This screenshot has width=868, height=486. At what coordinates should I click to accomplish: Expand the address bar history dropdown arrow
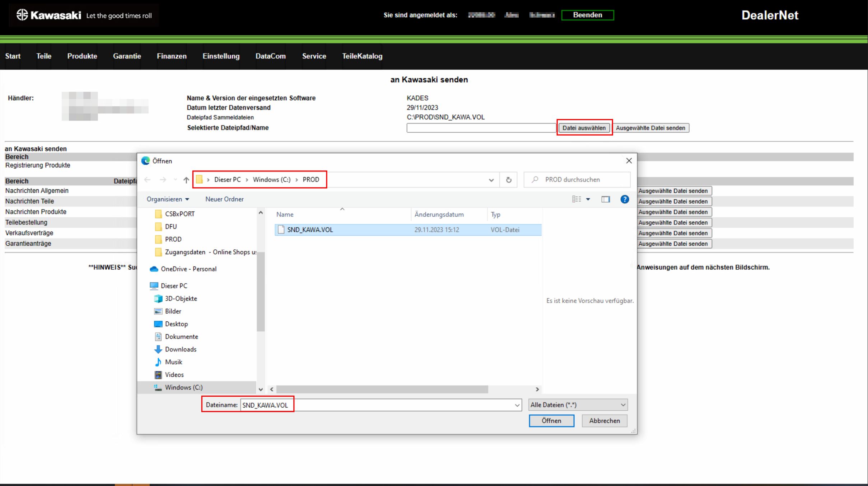tap(491, 180)
